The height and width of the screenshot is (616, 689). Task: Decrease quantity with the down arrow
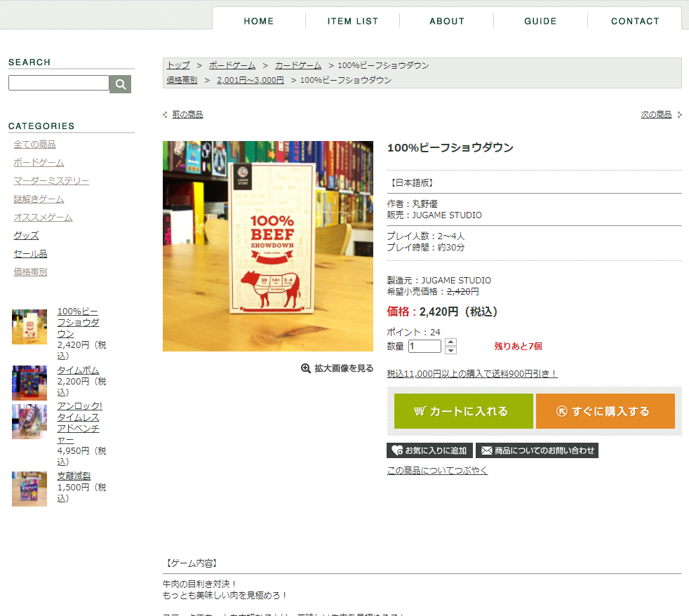point(450,350)
